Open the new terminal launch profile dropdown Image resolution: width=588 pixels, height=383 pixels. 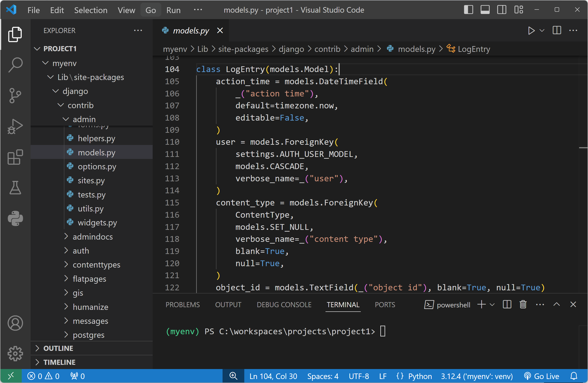tap(492, 305)
